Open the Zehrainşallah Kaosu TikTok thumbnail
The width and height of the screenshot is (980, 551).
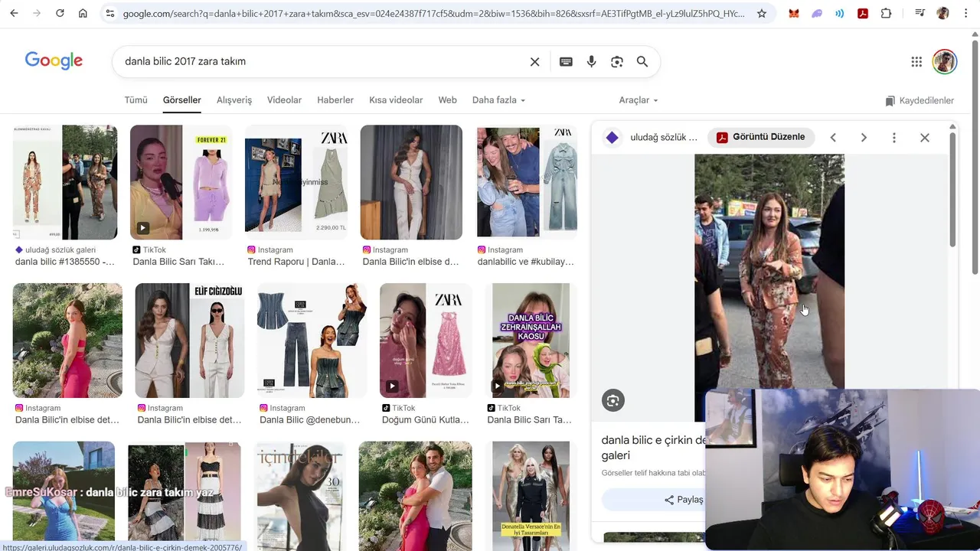(x=531, y=341)
